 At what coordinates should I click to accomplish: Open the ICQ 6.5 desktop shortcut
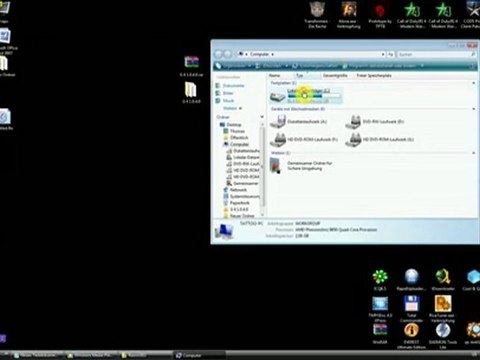pos(380,281)
